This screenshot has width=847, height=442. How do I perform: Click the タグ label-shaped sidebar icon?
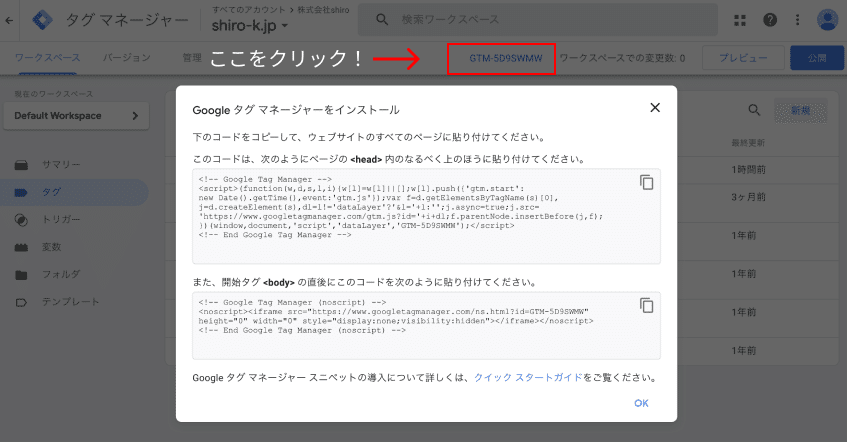21,192
